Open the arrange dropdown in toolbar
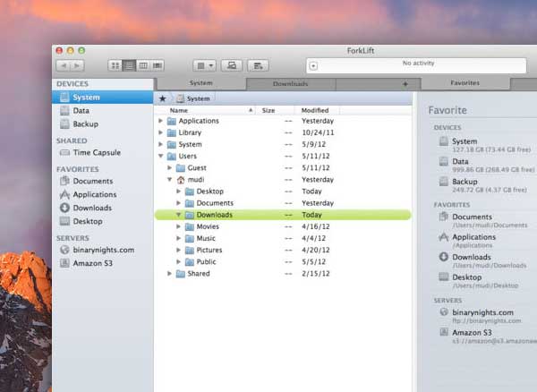The width and height of the screenshot is (537, 392). pyautogui.click(x=204, y=65)
